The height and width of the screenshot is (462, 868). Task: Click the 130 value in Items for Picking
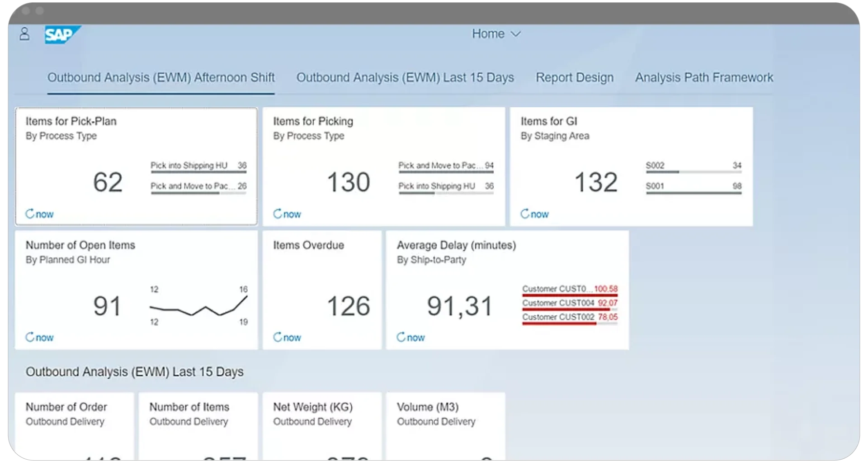349,182
